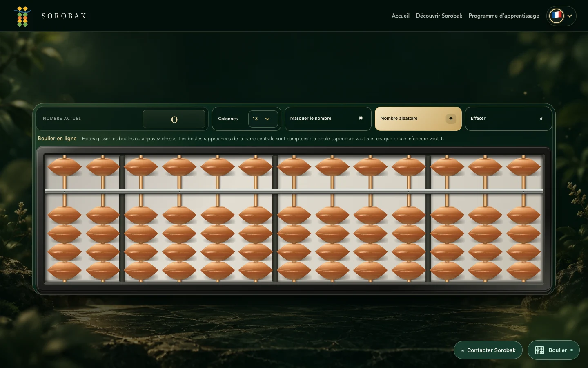Click the top lower bead of the seventh column
Image resolution: width=588 pixels, height=368 pixels.
click(x=294, y=215)
